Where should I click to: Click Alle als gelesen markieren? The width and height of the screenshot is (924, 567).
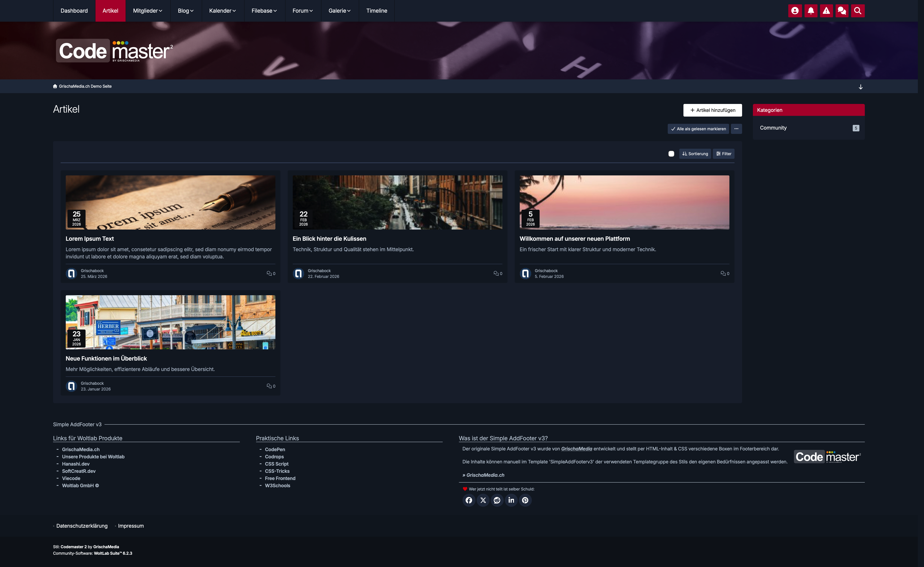coord(698,129)
